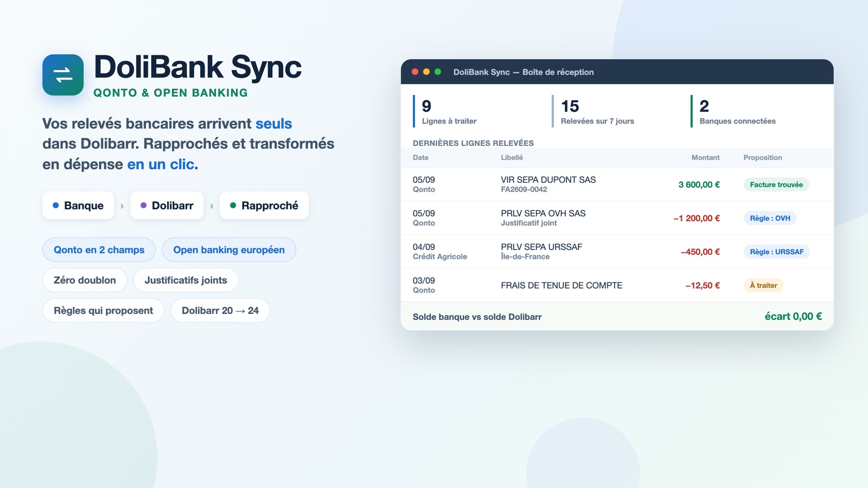Click the Qonto en 2 champs tag
This screenshot has height=488, width=868.
click(99, 250)
